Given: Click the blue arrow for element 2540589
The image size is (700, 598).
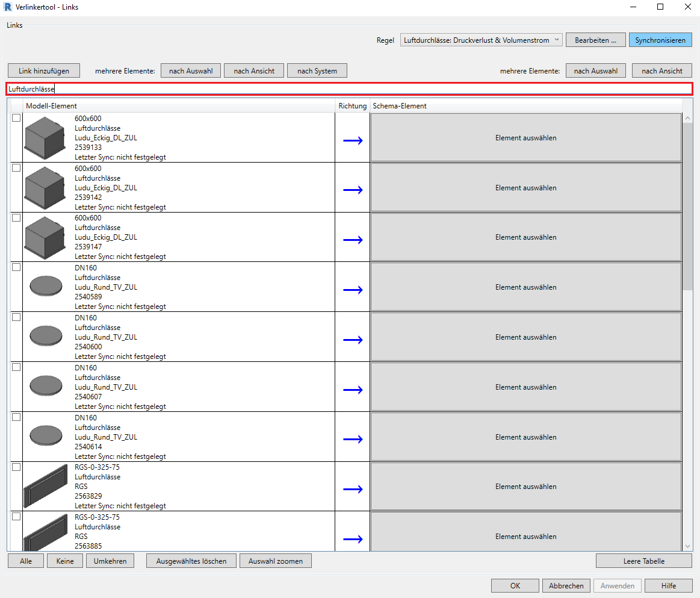Looking at the screenshot, I should click(x=353, y=290).
